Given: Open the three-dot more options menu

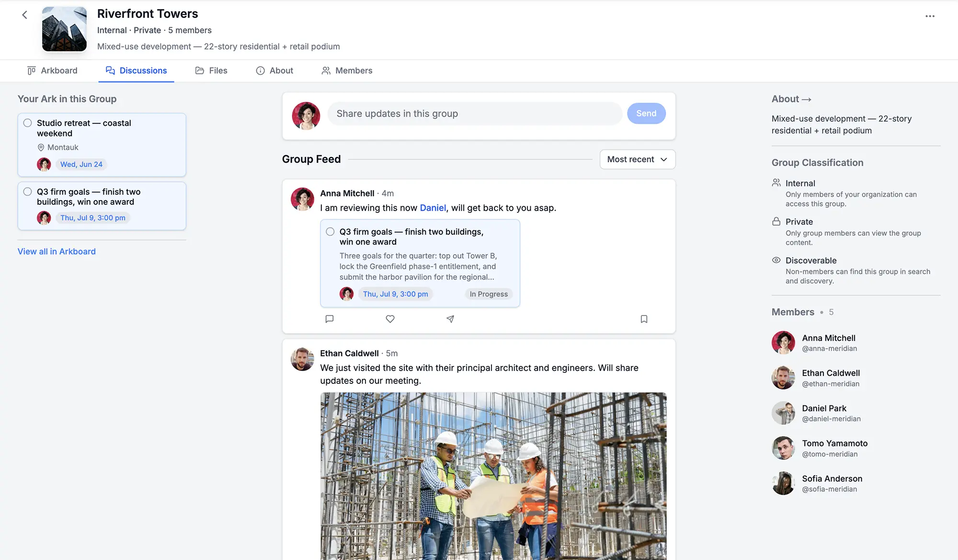Looking at the screenshot, I should (930, 16).
